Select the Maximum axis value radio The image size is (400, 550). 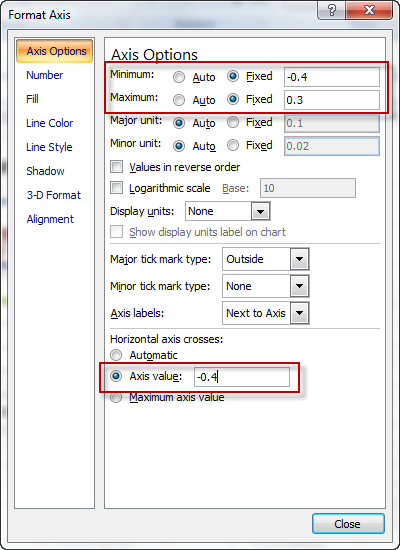[116, 397]
